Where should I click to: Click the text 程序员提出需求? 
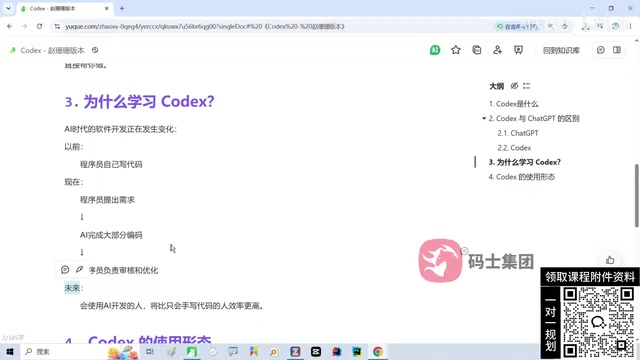point(107,200)
